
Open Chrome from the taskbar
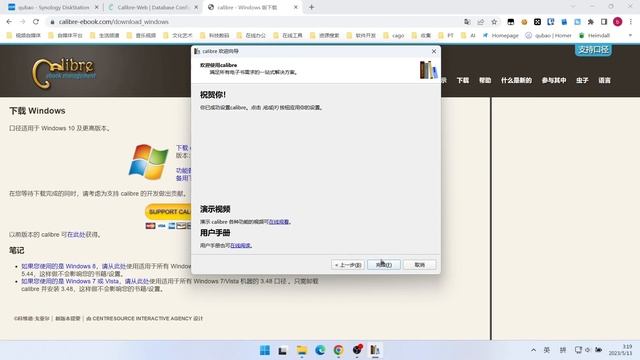(338, 350)
